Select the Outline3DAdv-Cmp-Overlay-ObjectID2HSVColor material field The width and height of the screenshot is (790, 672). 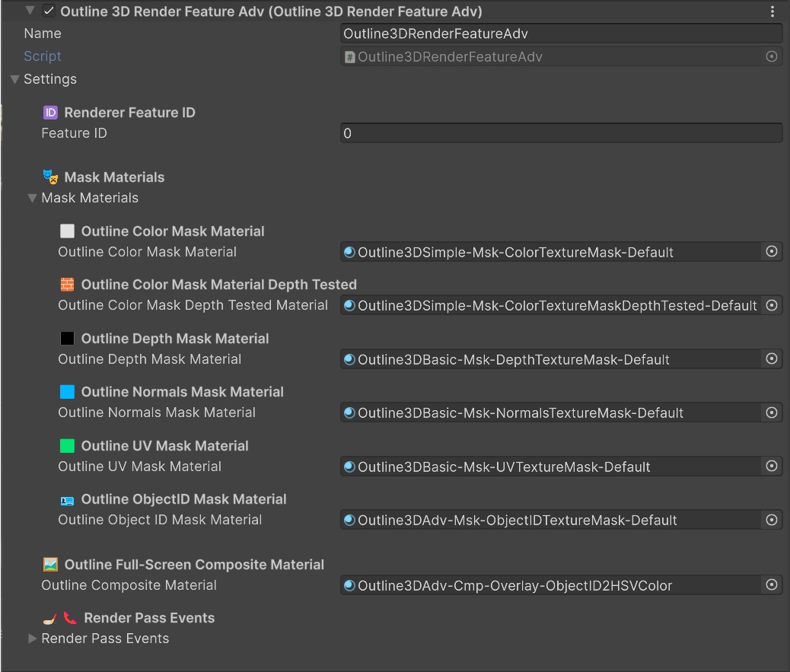click(550, 585)
